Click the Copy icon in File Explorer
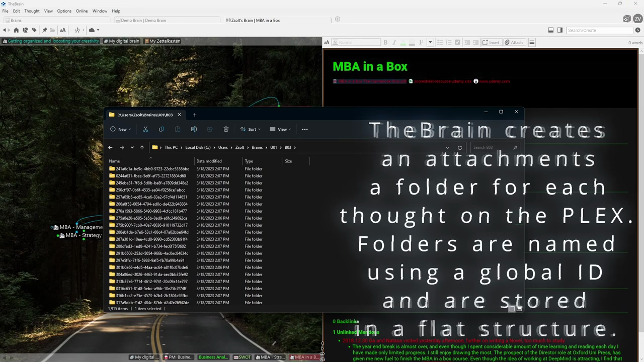 [x=162, y=129]
